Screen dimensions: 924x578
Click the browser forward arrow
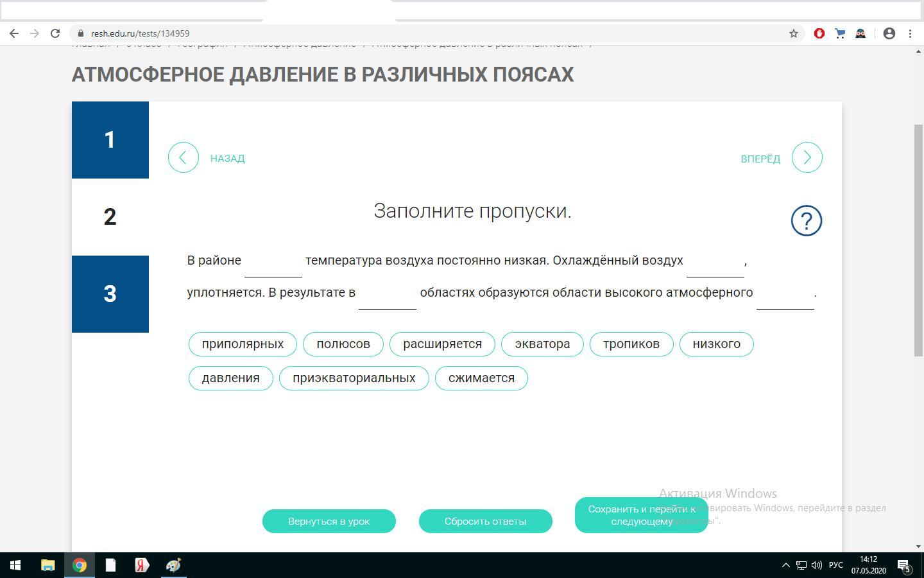(35, 33)
